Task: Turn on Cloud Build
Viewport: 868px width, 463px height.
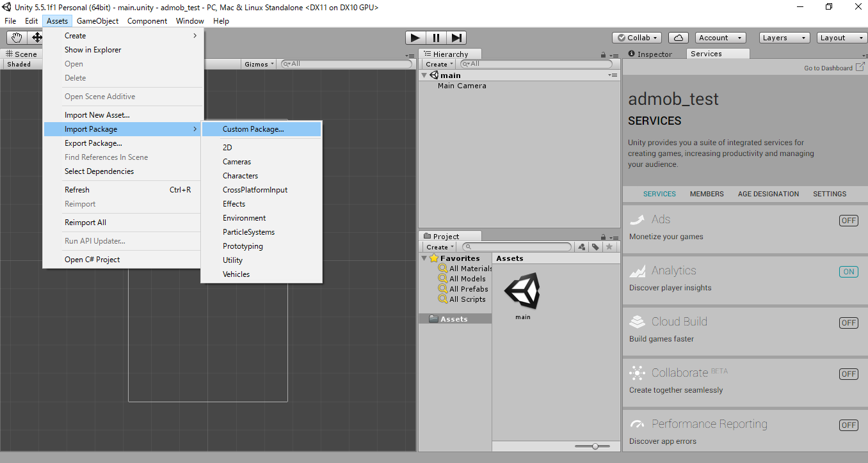Action: tap(848, 322)
